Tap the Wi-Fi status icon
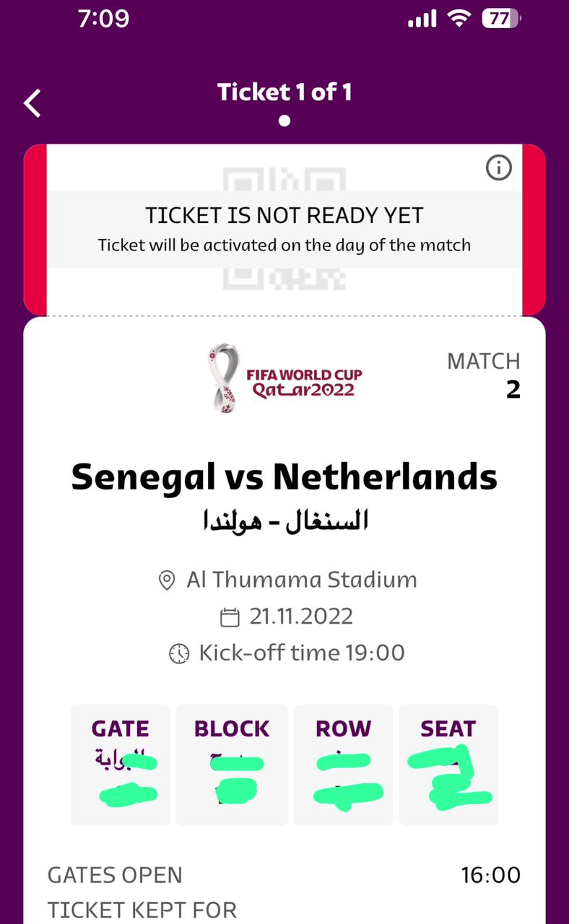The width and height of the screenshot is (569, 924). (x=459, y=19)
